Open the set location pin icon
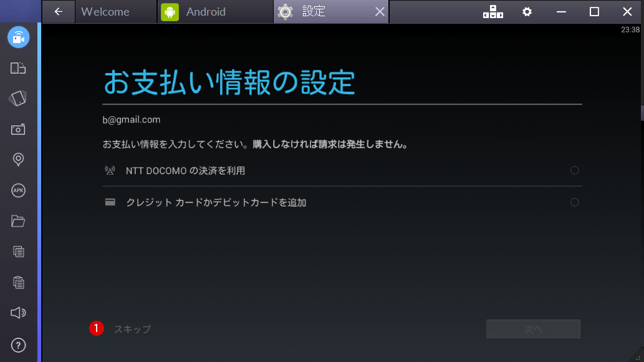The height and width of the screenshot is (362, 644). coord(18,159)
